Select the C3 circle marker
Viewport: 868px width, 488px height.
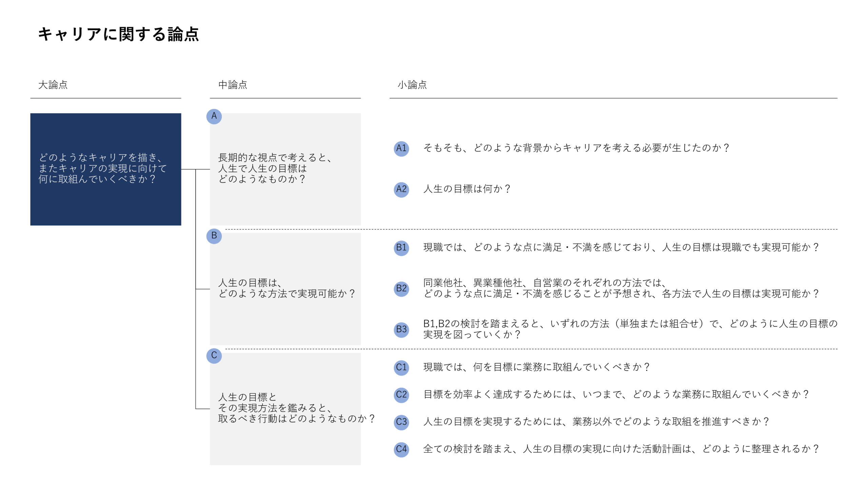click(401, 422)
